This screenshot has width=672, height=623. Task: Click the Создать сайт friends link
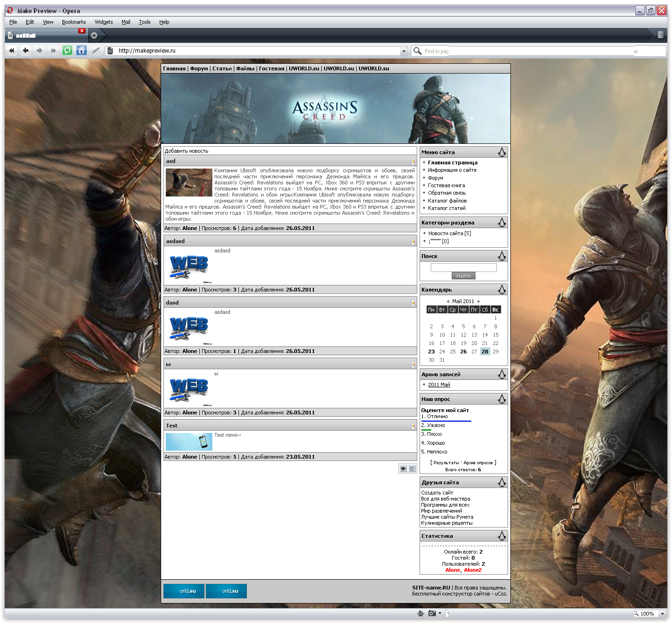(x=437, y=493)
